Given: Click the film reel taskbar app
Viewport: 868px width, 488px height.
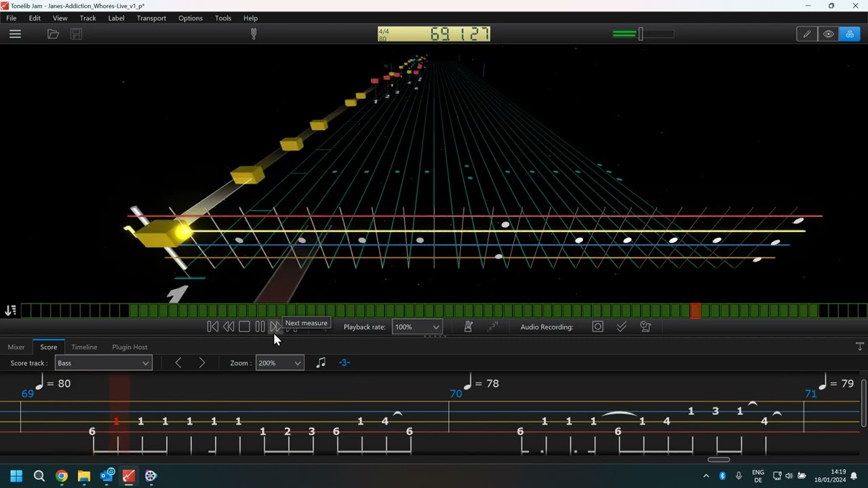Looking at the screenshot, I should [x=151, y=476].
